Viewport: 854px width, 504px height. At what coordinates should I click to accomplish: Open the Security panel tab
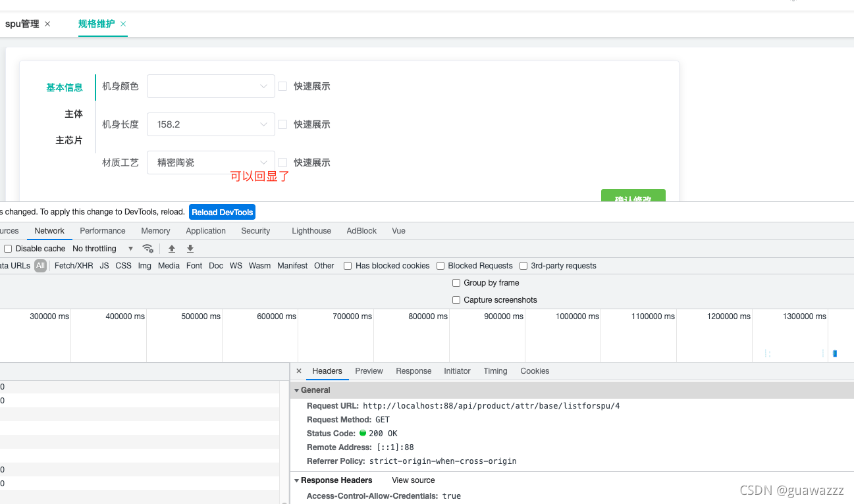click(255, 231)
